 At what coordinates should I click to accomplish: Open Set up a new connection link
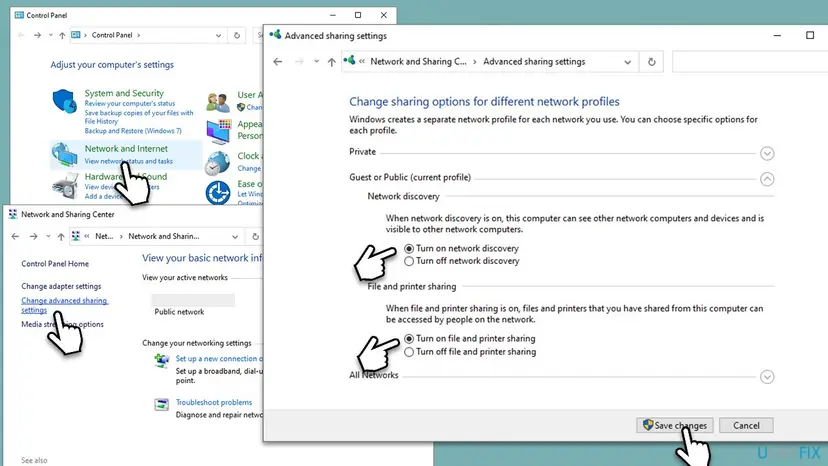pos(219,358)
